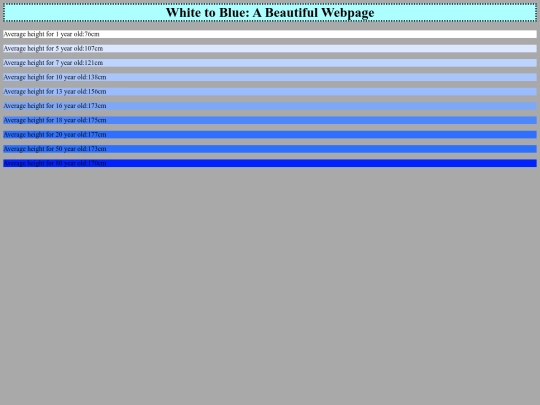
Task: Pick the 'Average height for 50 year old:173cm' row
Action: tap(270, 149)
